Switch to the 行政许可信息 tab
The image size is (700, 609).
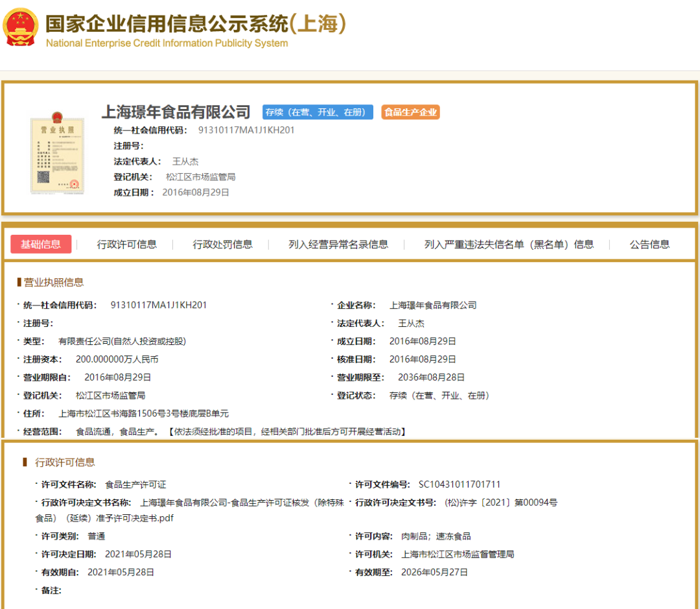pyautogui.click(x=127, y=245)
